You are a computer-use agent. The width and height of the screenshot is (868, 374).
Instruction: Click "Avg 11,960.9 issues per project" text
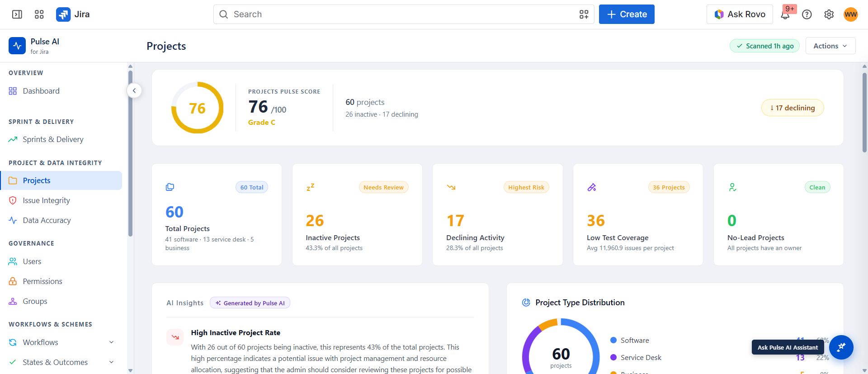(x=630, y=248)
